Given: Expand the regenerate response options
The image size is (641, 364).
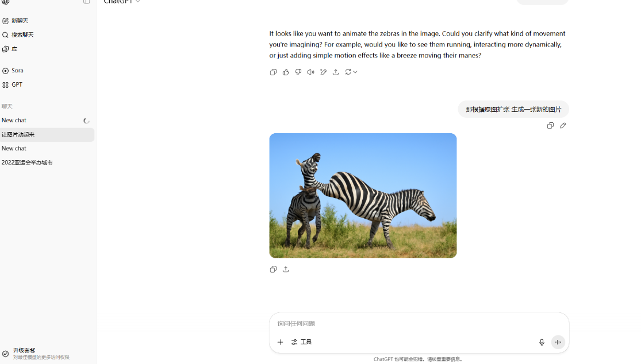Looking at the screenshot, I should pos(351,72).
